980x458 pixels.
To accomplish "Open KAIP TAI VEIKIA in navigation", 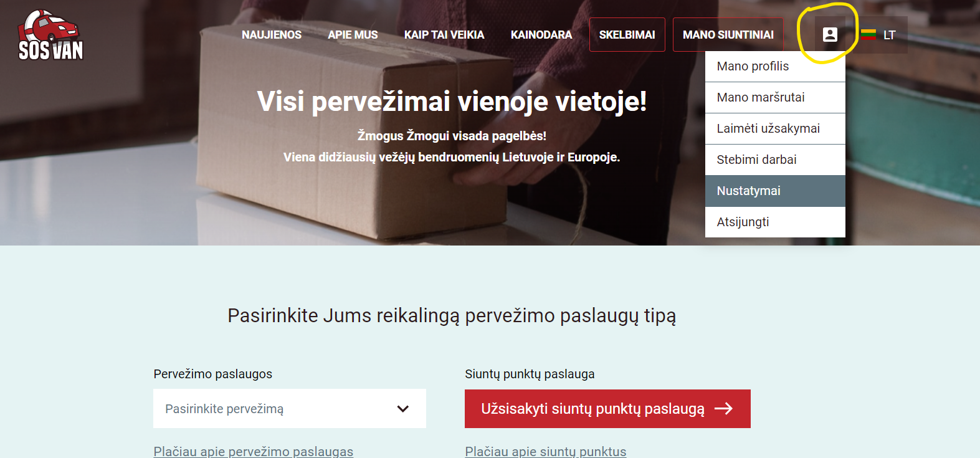I will [444, 35].
